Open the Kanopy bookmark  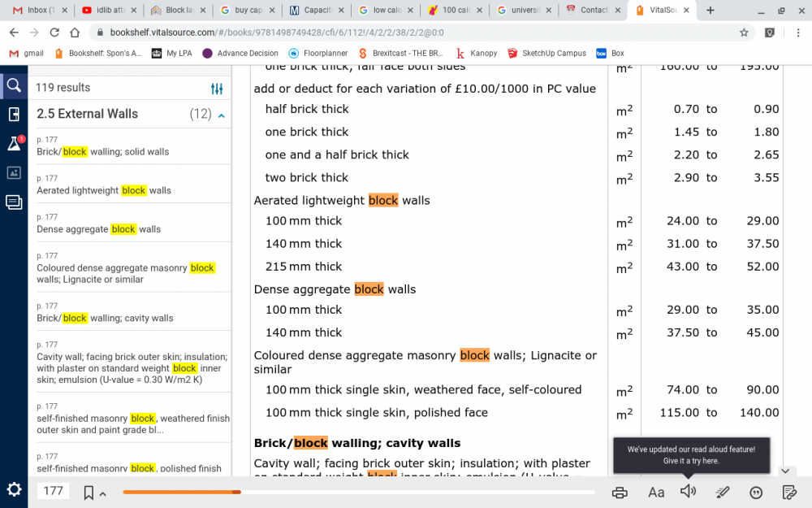click(x=477, y=53)
